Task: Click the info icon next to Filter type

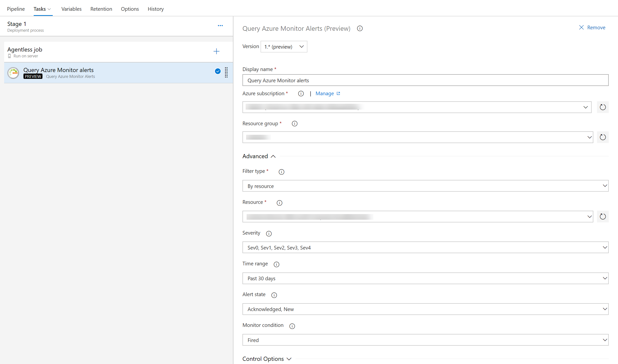Action: (282, 172)
